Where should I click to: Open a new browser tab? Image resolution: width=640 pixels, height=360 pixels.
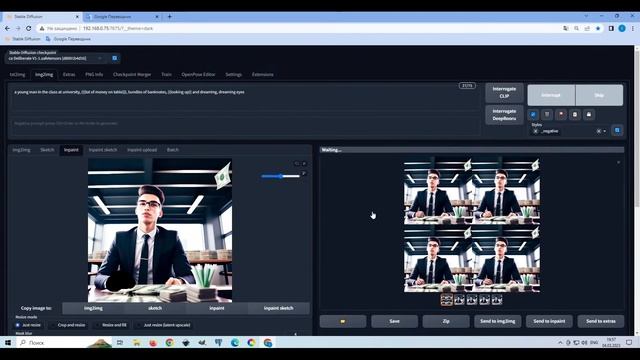[x=169, y=17]
